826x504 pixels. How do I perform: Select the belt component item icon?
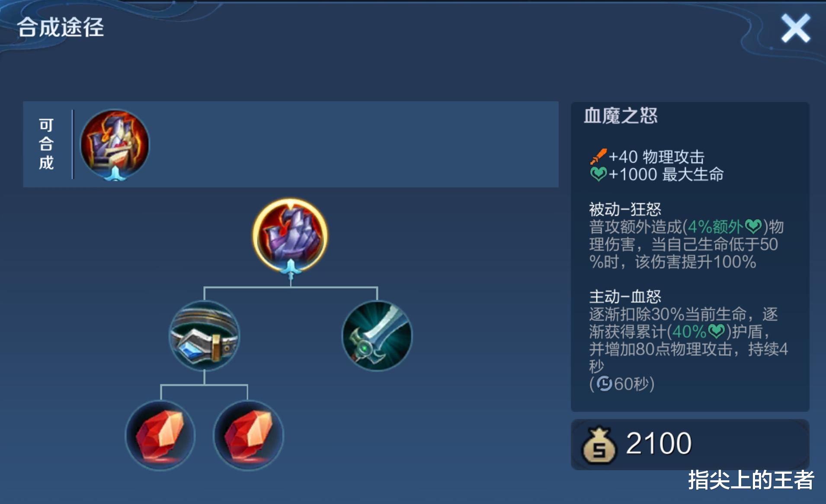[204, 335]
